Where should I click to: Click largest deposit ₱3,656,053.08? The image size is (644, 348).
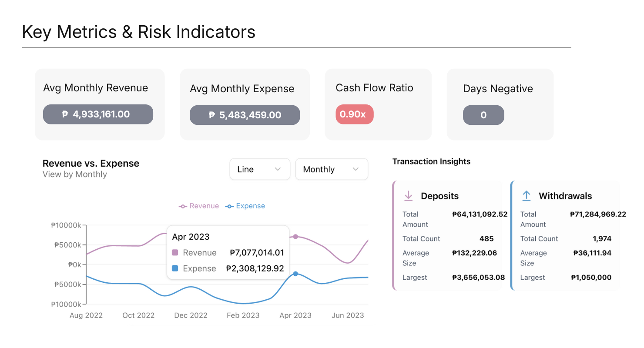tap(478, 278)
